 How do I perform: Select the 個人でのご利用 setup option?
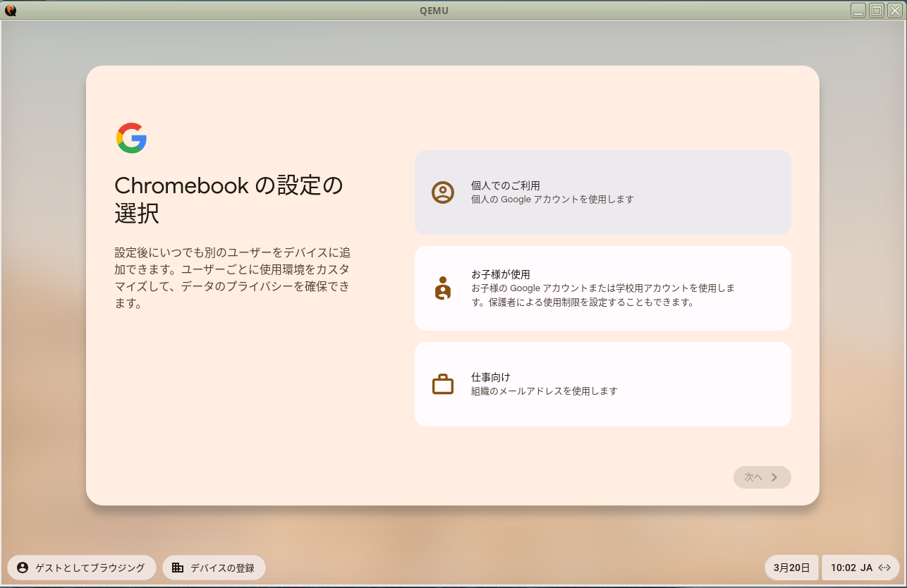click(x=603, y=192)
